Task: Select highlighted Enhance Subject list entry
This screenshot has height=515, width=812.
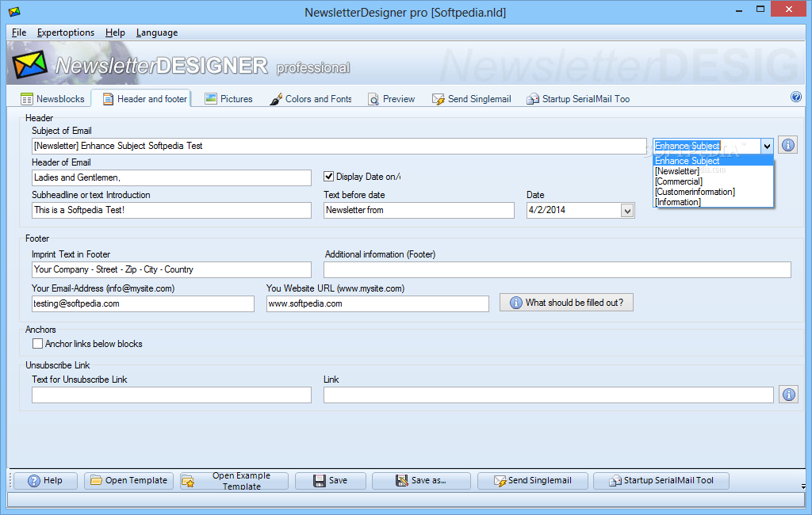Action: point(714,161)
